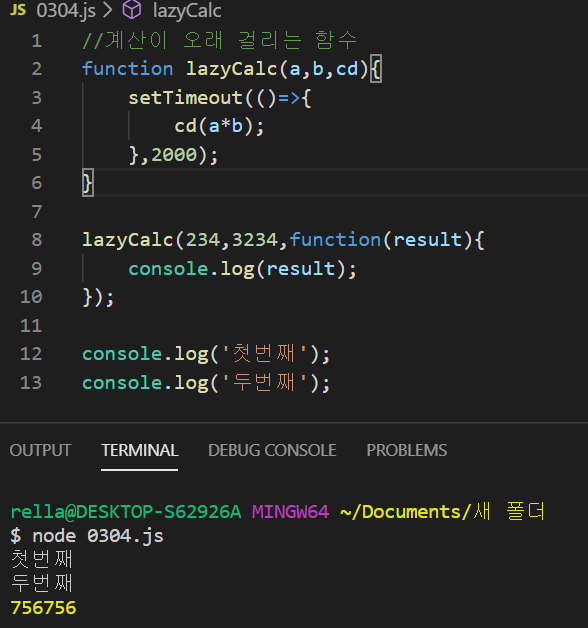Click '234' argument on line 8
The width and height of the screenshot is (588, 628).
(x=203, y=240)
